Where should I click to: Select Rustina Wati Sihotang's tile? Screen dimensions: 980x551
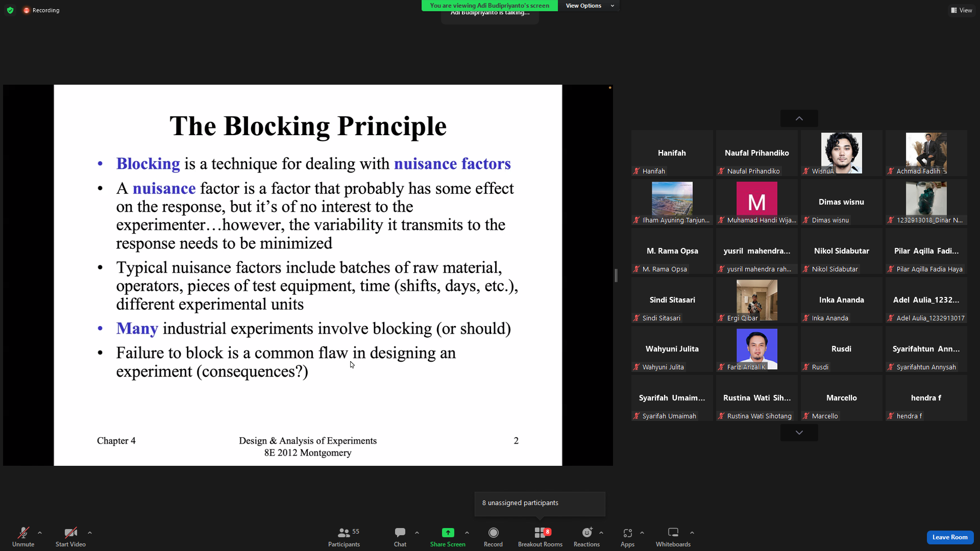coord(757,398)
